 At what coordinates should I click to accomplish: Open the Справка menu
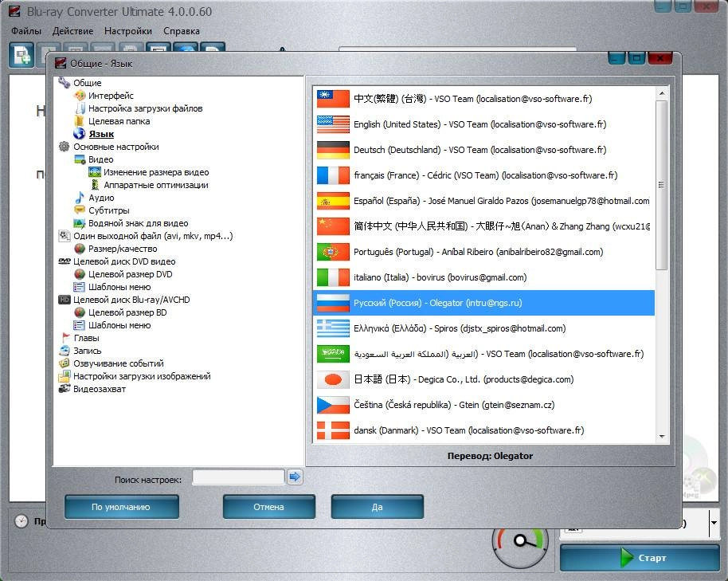[182, 31]
